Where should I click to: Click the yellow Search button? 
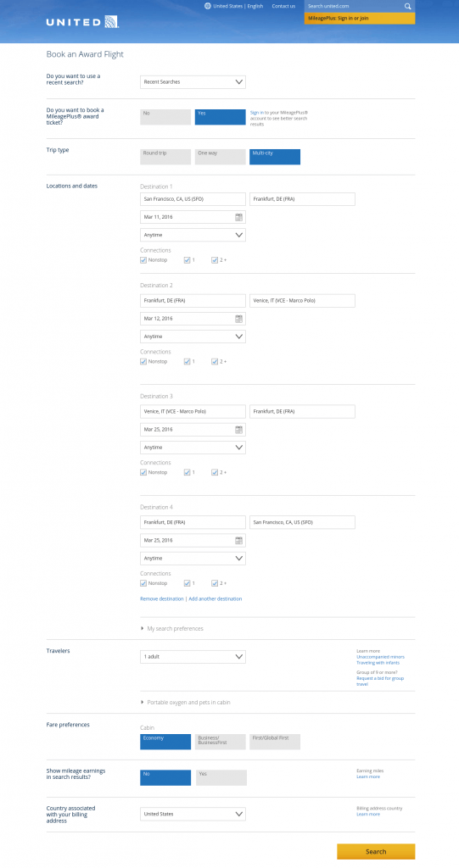376,851
